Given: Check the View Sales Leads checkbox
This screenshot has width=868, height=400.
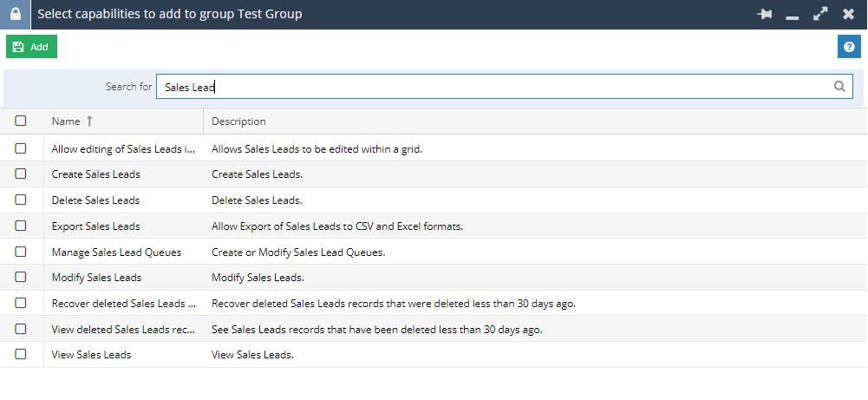Looking at the screenshot, I should 21,354.
